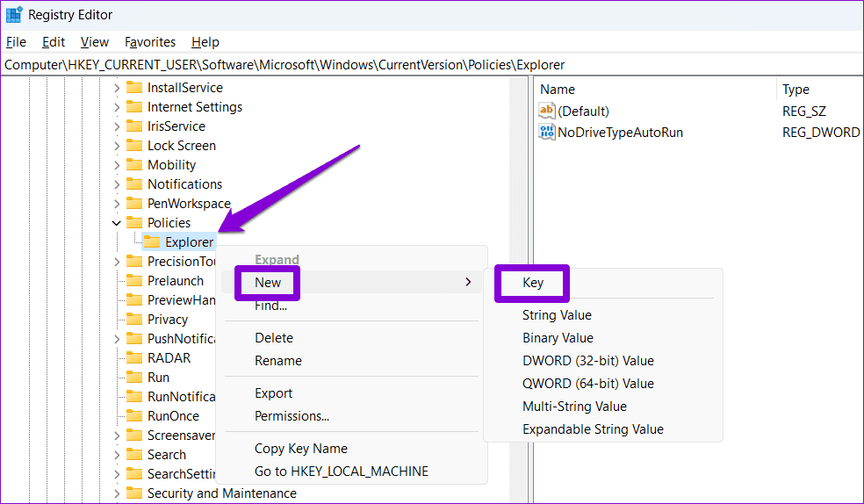
Task: Click the InstallService folder icon
Action: point(134,88)
